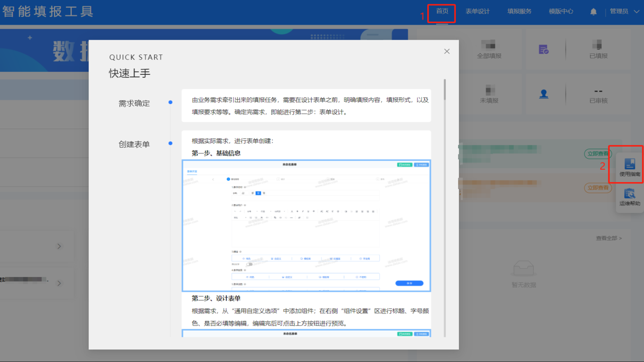Click the green 立即查看 button

tap(597, 154)
